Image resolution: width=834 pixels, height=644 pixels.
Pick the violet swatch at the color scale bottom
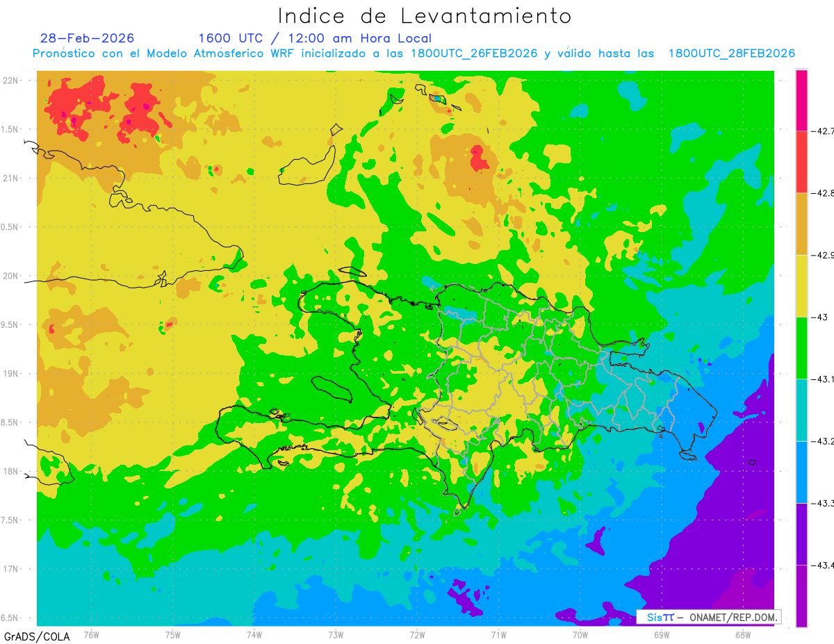[x=801, y=595]
